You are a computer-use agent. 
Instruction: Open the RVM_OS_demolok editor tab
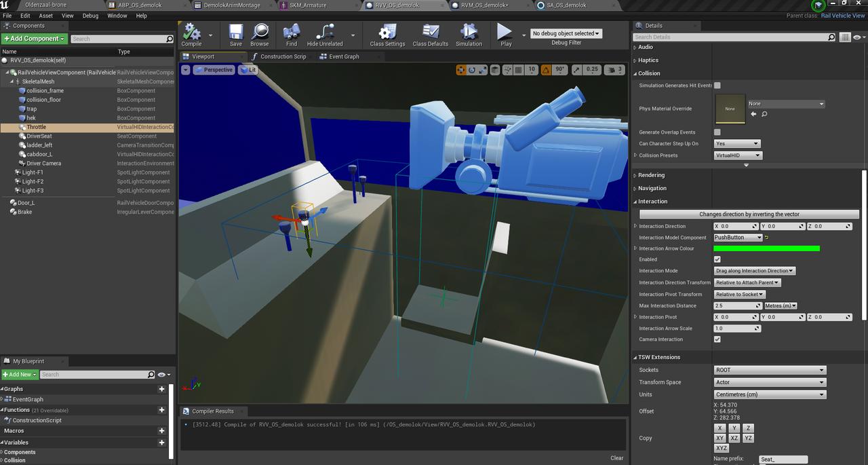click(x=486, y=5)
